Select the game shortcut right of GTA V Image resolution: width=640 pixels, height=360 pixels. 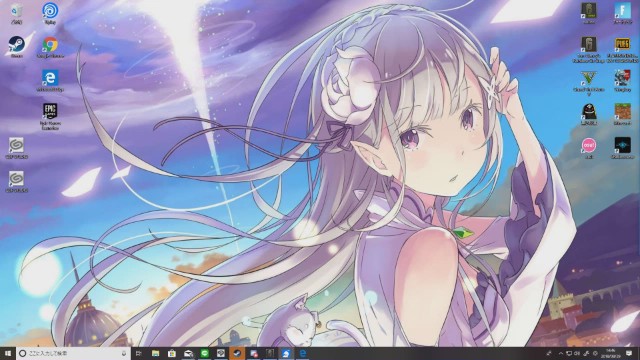click(622, 80)
